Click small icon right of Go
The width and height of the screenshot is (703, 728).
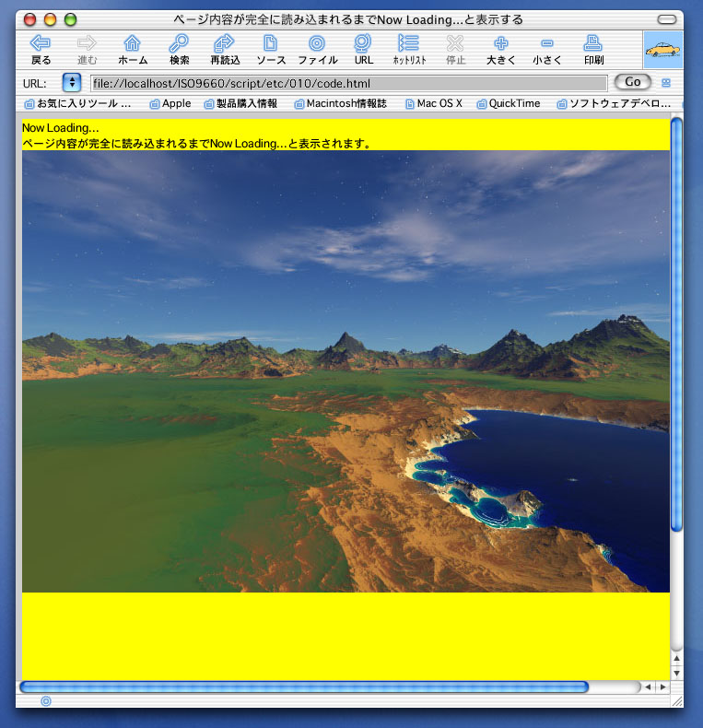pyautogui.click(x=666, y=83)
